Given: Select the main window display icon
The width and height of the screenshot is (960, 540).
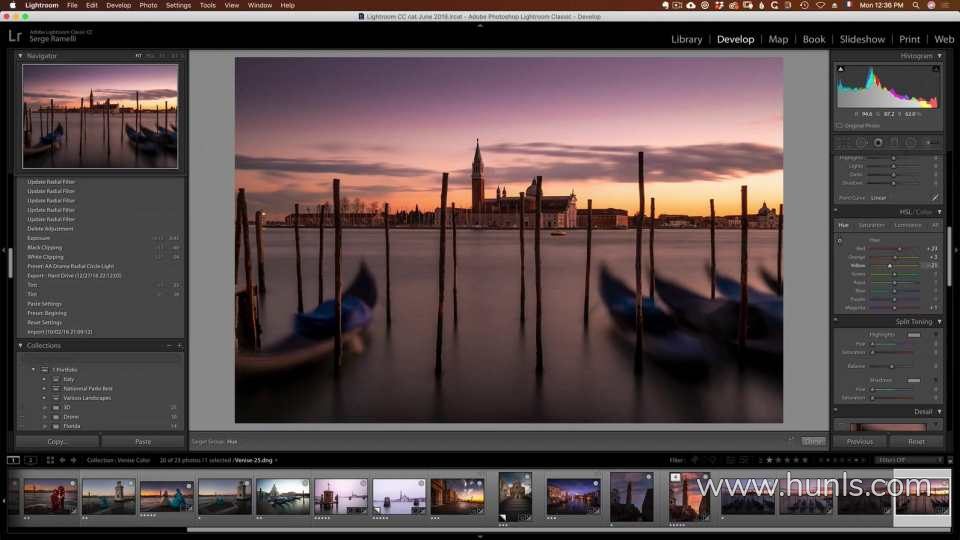Looking at the screenshot, I should pyautogui.click(x=13, y=460).
